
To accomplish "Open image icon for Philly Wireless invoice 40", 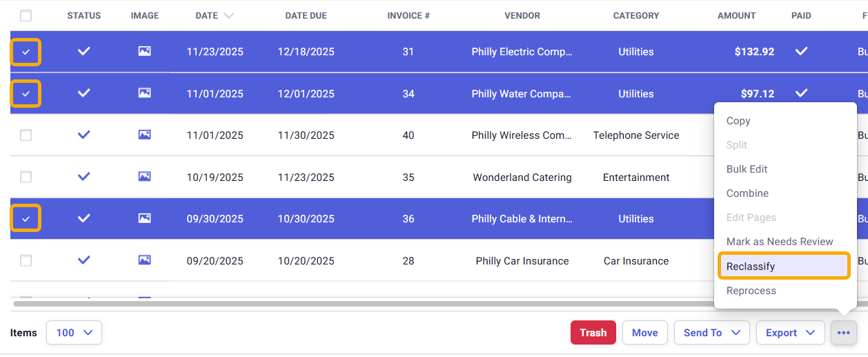I will click(144, 135).
